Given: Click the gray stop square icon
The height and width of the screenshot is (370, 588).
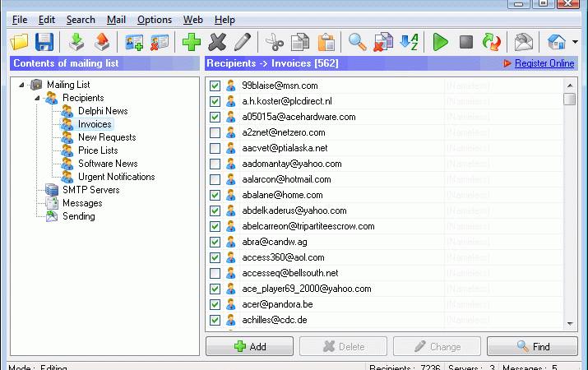Looking at the screenshot, I should (466, 42).
